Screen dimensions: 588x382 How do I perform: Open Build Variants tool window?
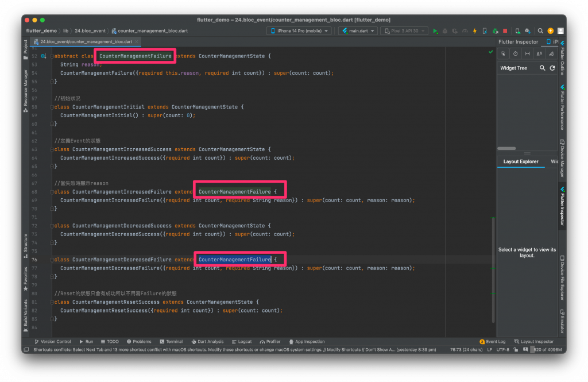point(25,315)
